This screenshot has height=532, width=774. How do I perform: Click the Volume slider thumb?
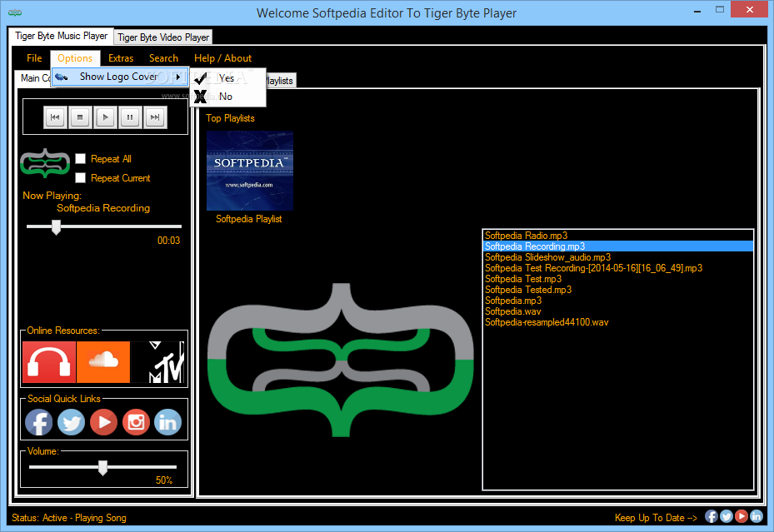tap(102, 467)
